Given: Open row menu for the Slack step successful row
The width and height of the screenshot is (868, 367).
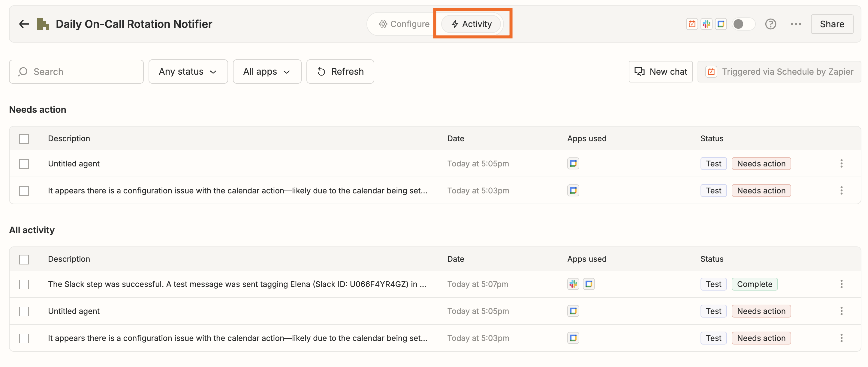Looking at the screenshot, I should point(841,284).
